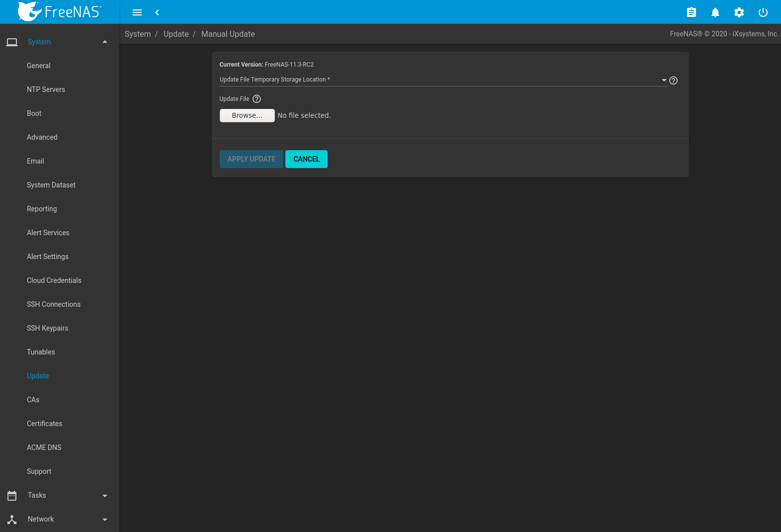Open alerts bell notification icon

715,12
